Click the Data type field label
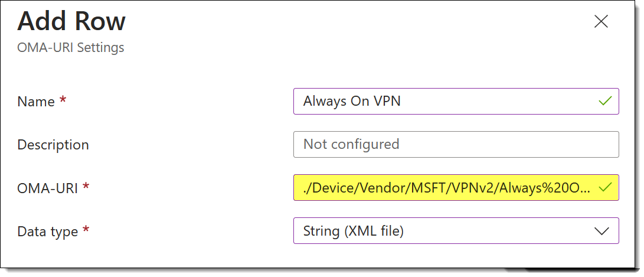 (48, 232)
